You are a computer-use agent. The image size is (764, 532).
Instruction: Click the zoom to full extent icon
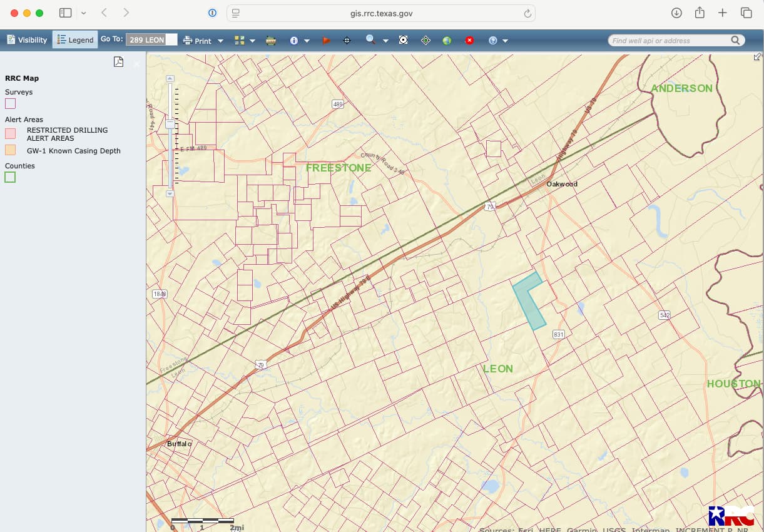pos(404,40)
